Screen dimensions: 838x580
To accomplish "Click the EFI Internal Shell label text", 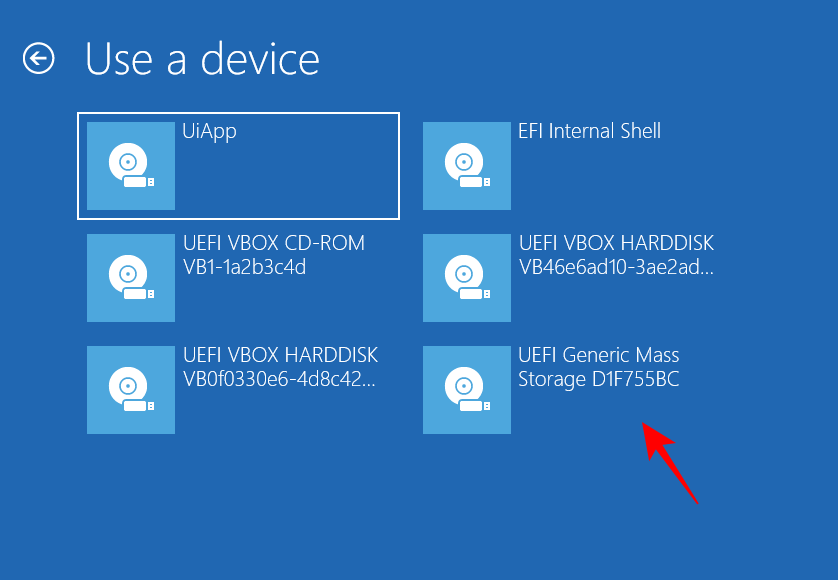I will pos(590,131).
